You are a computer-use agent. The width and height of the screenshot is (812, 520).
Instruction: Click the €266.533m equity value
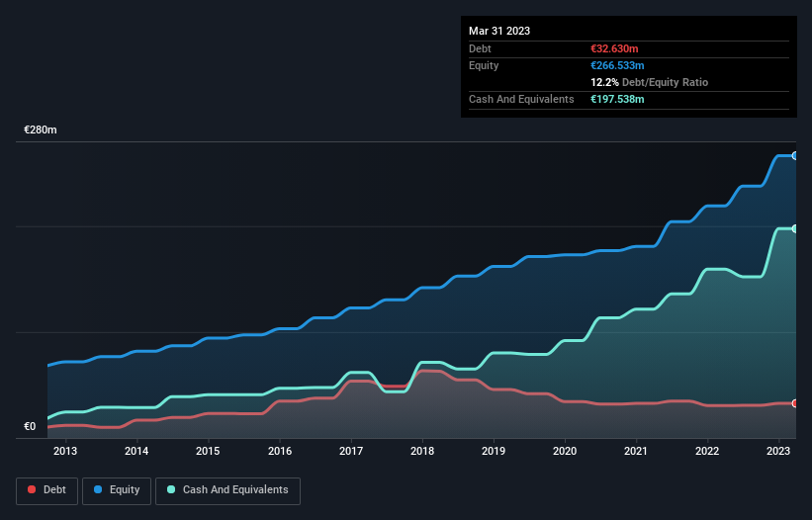click(617, 65)
